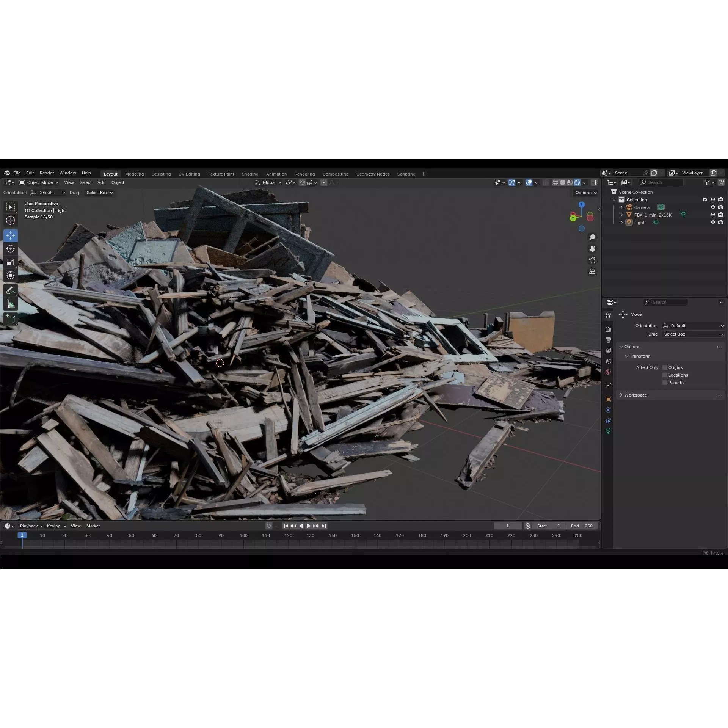728x728 pixels.
Task: Expand the Camera item in the outliner
Action: pos(621,207)
